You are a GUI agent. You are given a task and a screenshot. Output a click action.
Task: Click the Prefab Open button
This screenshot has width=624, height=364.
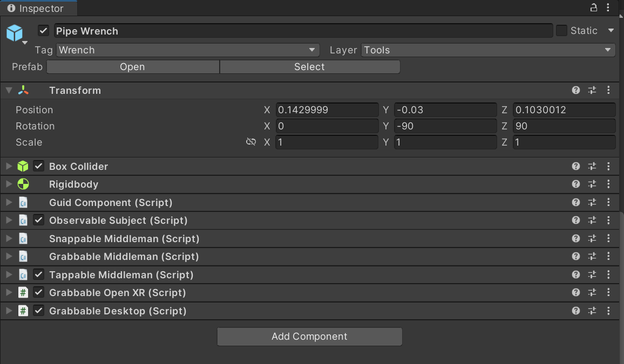133,67
